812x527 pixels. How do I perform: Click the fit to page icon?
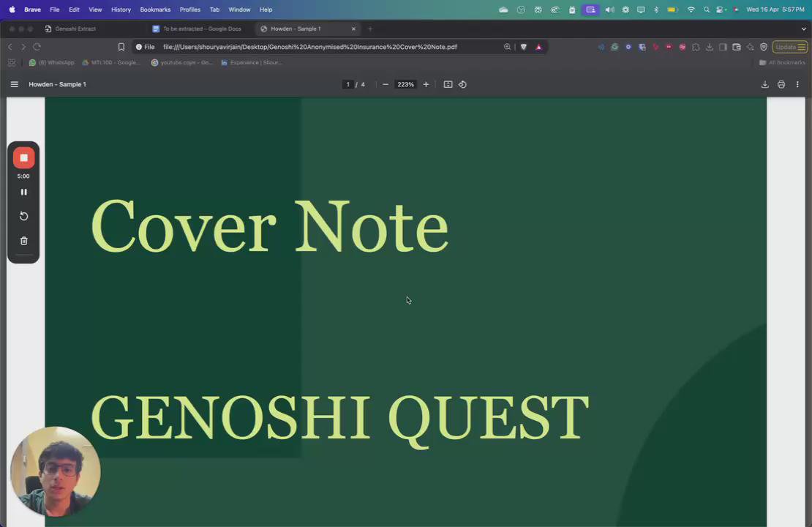tap(448, 84)
